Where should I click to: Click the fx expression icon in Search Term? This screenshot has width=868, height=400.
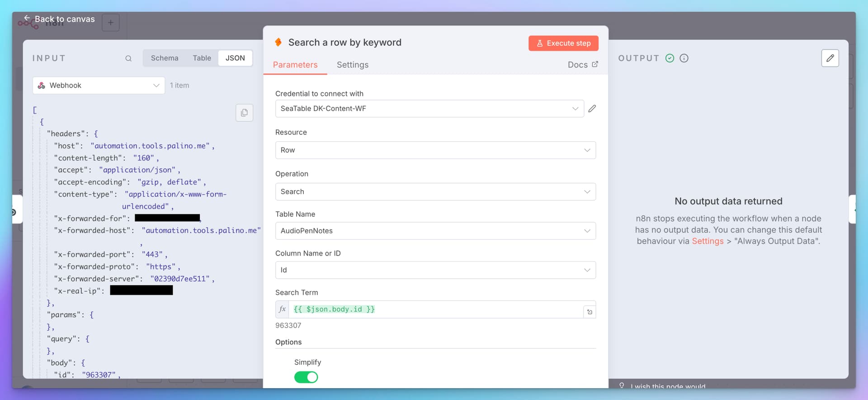click(x=283, y=310)
